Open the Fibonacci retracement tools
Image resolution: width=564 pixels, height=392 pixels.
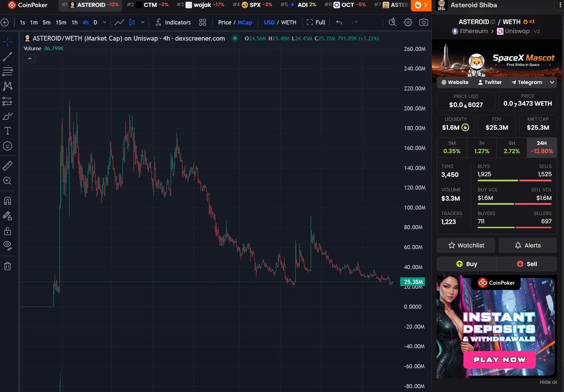[x=8, y=71]
